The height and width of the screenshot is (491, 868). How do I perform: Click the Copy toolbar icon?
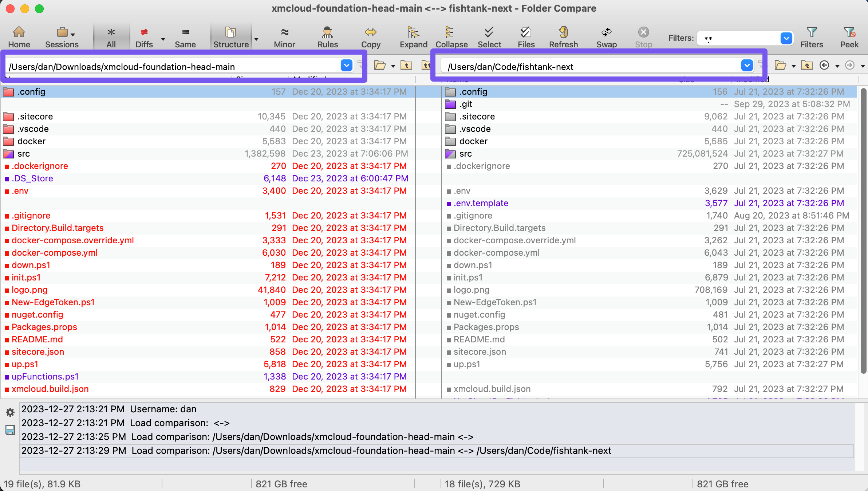point(371,37)
